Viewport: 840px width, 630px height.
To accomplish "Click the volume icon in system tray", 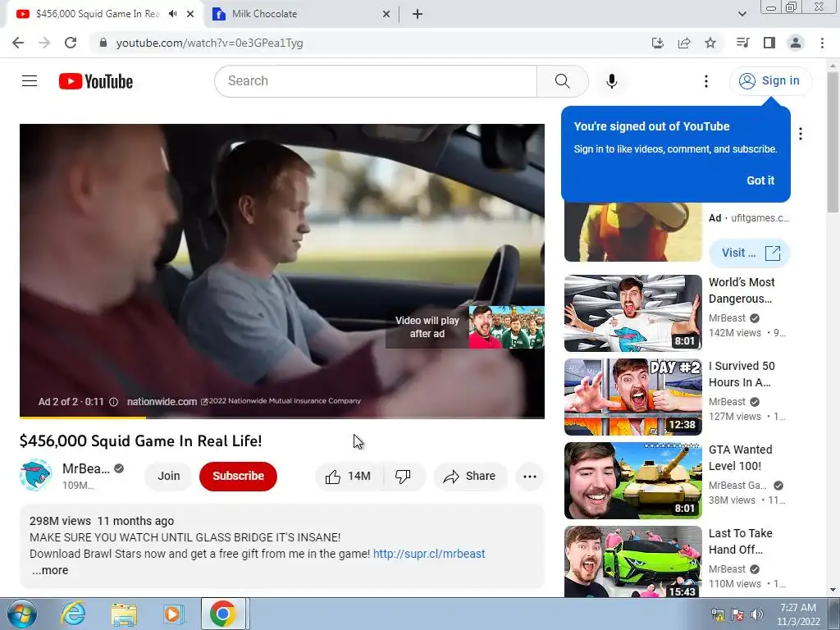I will [757, 614].
